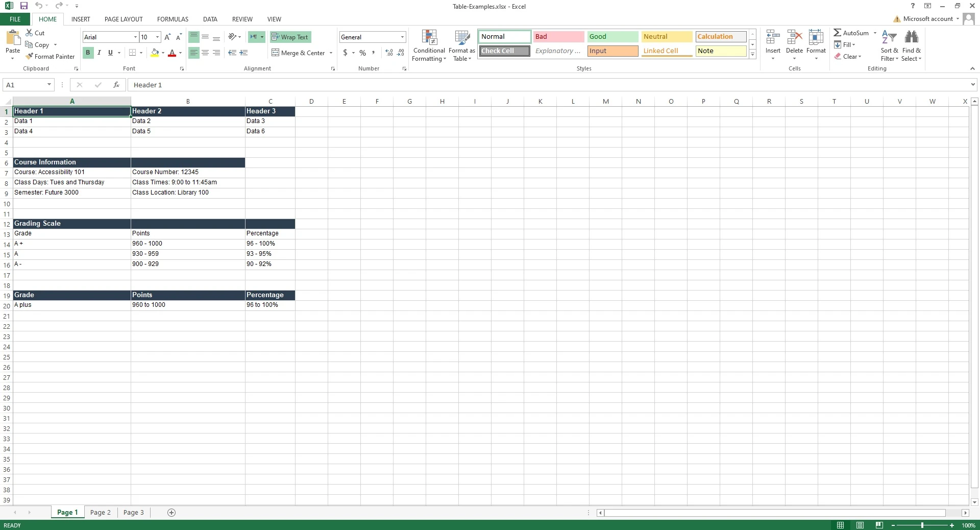Toggle Align Left horizontal alignment
The image size is (980, 530).
(194, 53)
